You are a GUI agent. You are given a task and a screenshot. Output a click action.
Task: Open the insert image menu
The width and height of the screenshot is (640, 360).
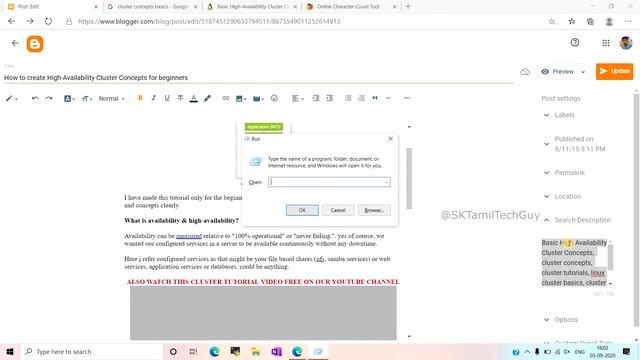240,98
